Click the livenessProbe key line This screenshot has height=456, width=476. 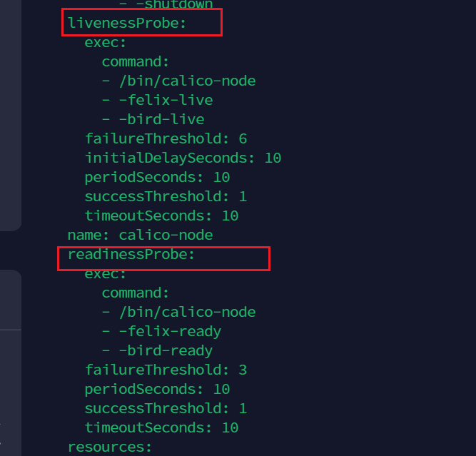click(126, 23)
